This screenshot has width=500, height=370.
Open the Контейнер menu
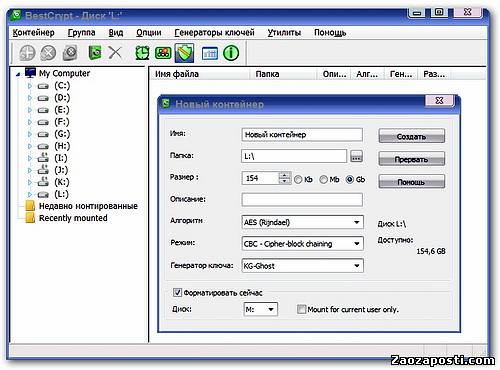tap(34, 33)
